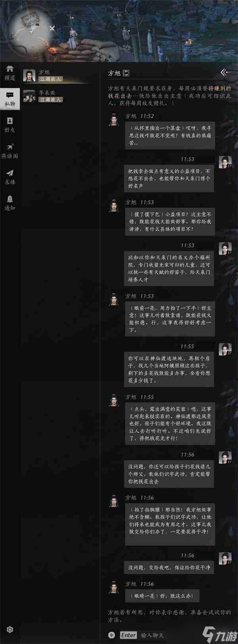The width and height of the screenshot is (238, 644).
Task: Click 方旭's avatar at the 11:52 message
Action: coord(114,119)
